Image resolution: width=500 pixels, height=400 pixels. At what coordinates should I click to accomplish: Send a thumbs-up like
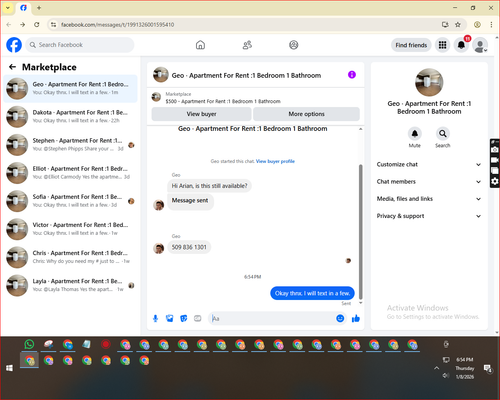click(x=356, y=319)
